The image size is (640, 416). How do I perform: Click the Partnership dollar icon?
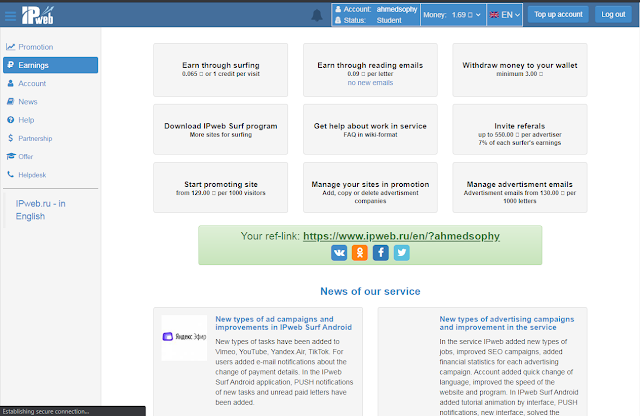click(x=11, y=138)
